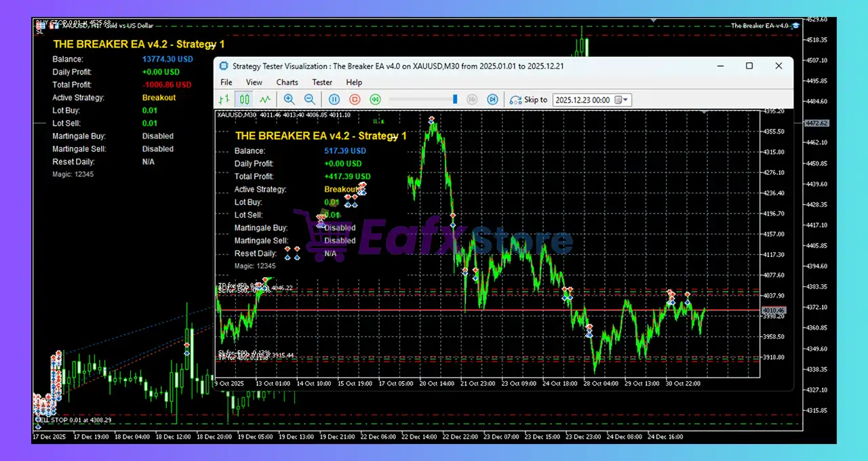Image resolution: width=868 pixels, height=461 pixels.
Task: Maximize the Strategy Tester Visualization window
Action: click(749, 66)
